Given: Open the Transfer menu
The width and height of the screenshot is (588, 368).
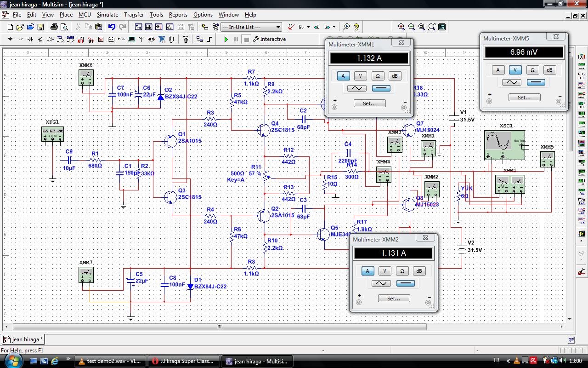Looking at the screenshot, I should (x=134, y=15).
